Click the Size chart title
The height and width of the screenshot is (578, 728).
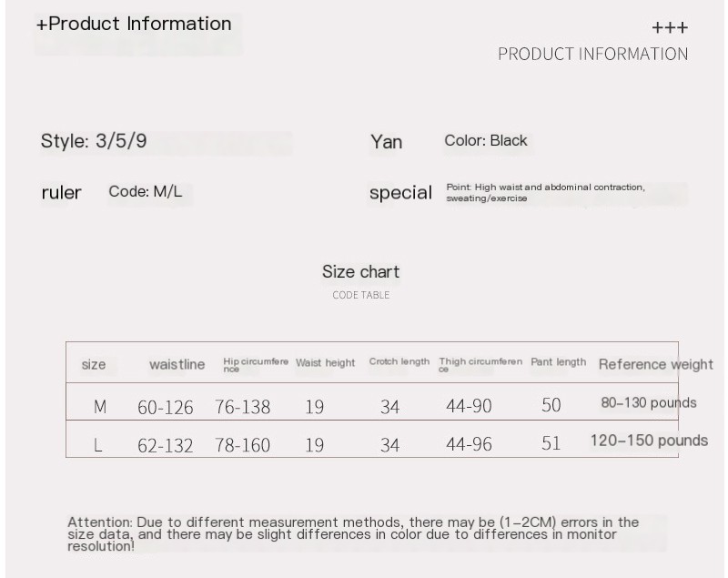tap(360, 272)
